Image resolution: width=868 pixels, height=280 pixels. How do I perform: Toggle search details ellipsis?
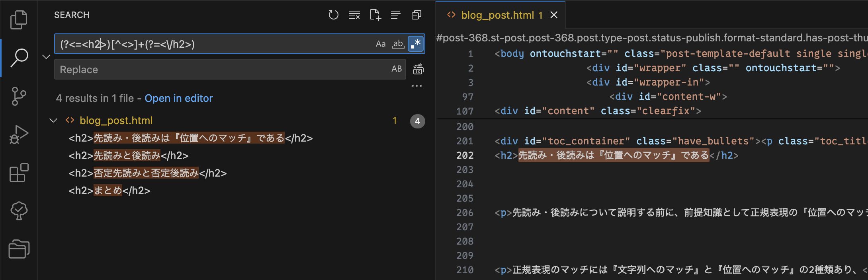pos(417,86)
